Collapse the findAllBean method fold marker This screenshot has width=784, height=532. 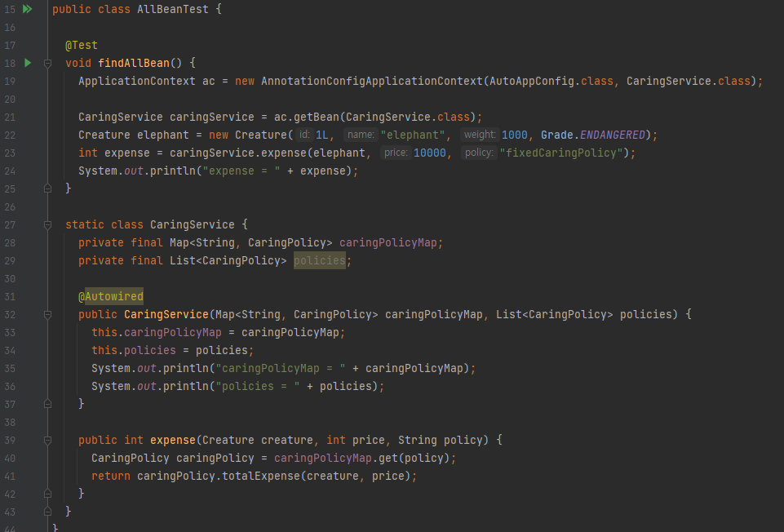tap(47, 63)
